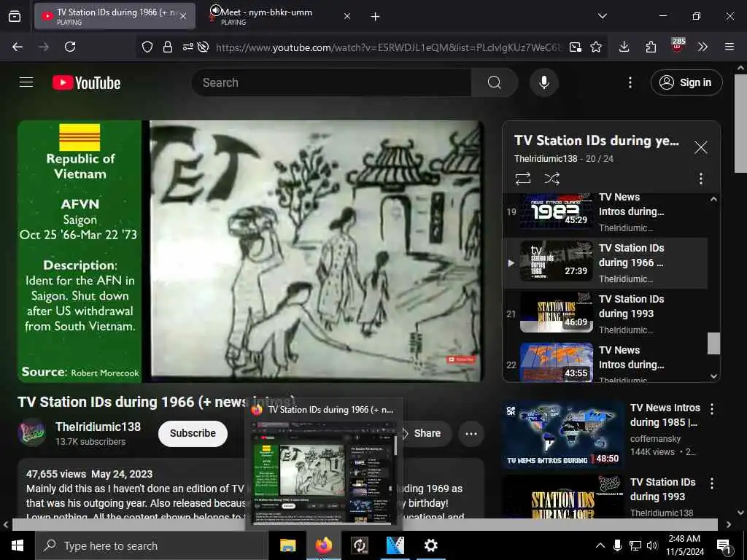Show hidden system tray icons

pyautogui.click(x=600, y=545)
